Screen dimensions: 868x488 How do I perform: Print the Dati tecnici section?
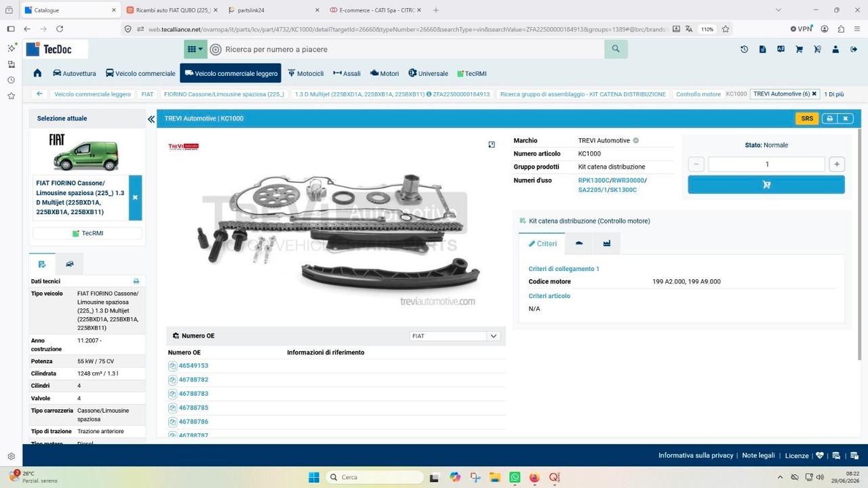pos(136,281)
